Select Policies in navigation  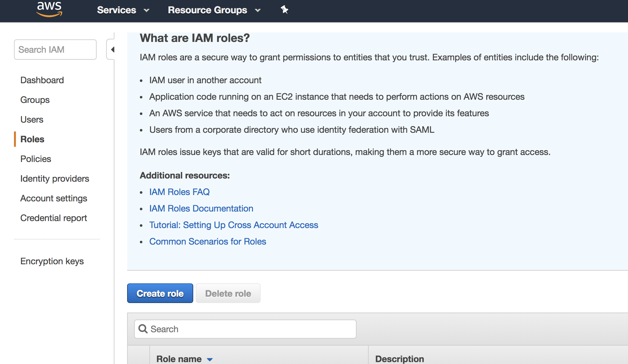36,159
